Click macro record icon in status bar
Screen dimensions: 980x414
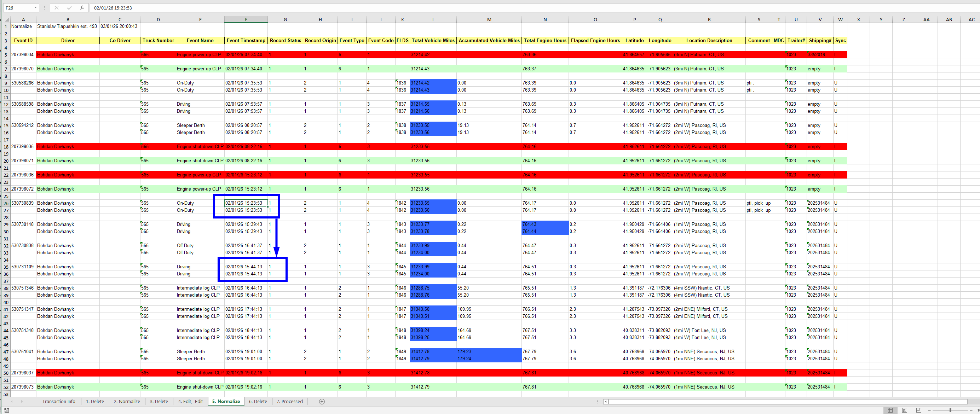coord(6,410)
